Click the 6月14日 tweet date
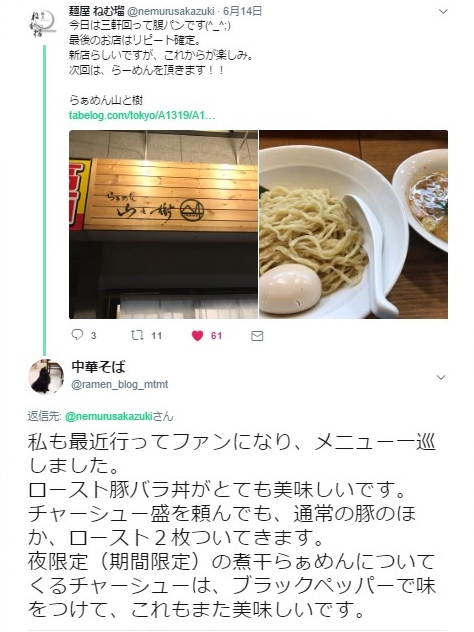Viewport: 474px width, 632px height. click(x=242, y=11)
